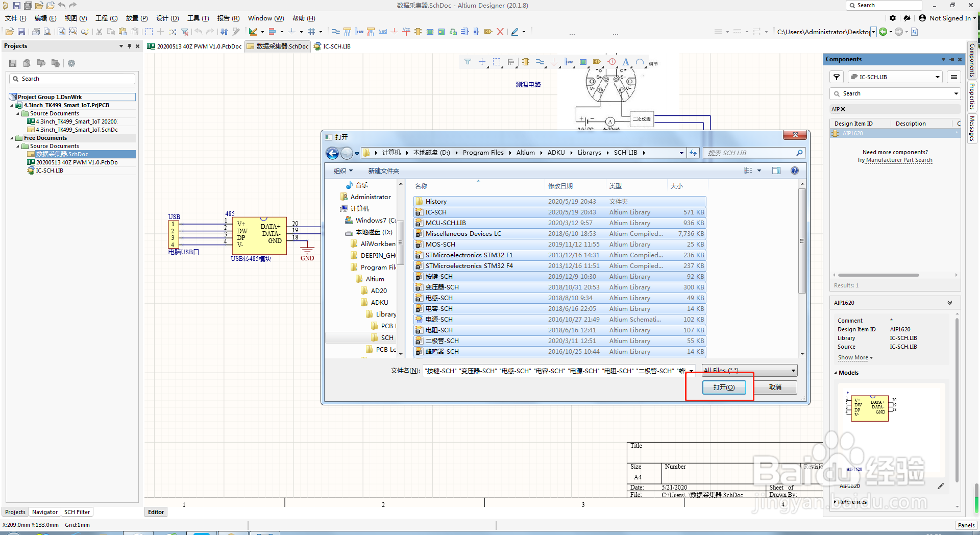Click the 搜索 SCH LIB search box
Image resolution: width=980 pixels, height=535 pixels.
pyautogui.click(x=755, y=153)
